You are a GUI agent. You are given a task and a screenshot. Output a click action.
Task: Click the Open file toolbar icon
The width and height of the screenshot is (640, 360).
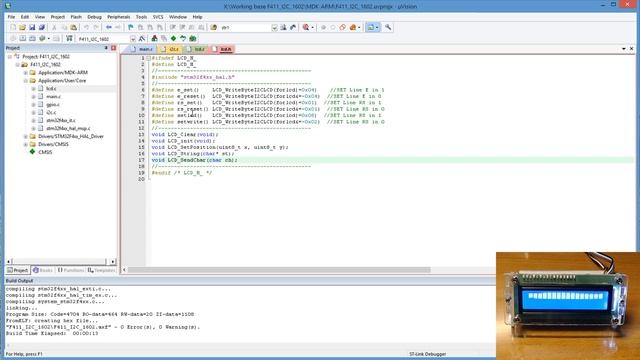[x=22, y=27]
